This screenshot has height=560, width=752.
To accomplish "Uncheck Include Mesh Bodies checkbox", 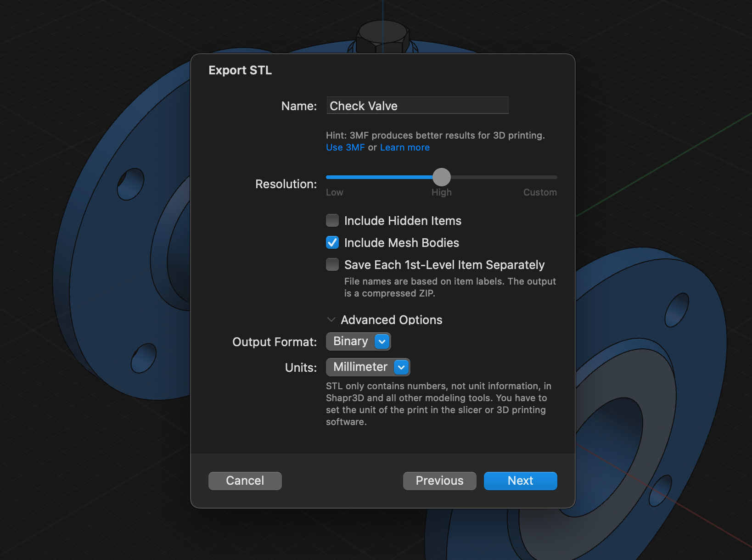I will click(x=332, y=242).
